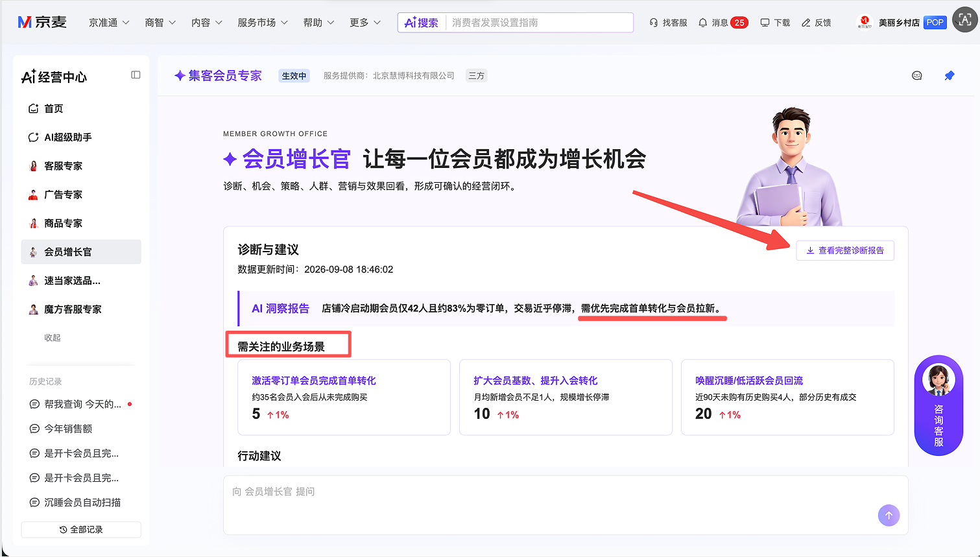Click the 魔方客服专家 avatar icon
Image resolution: width=980 pixels, height=557 pixels.
(33, 309)
